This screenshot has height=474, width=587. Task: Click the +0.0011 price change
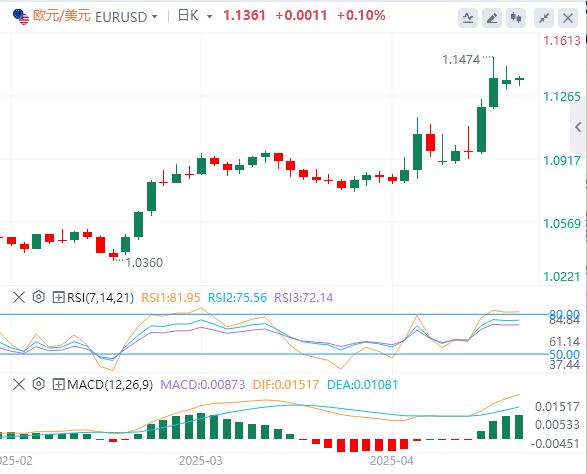click(301, 16)
